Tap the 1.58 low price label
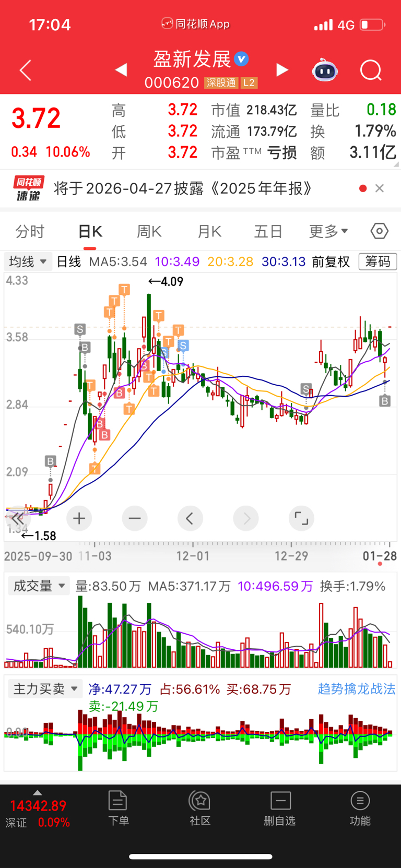The height and width of the screenshot is (868, 401). [39, 536]
